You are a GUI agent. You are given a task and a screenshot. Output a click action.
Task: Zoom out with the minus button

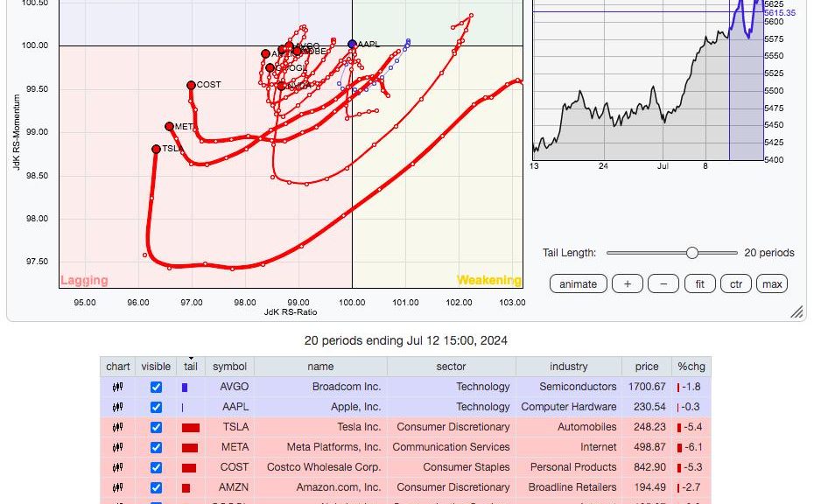[x=663, y=283]
